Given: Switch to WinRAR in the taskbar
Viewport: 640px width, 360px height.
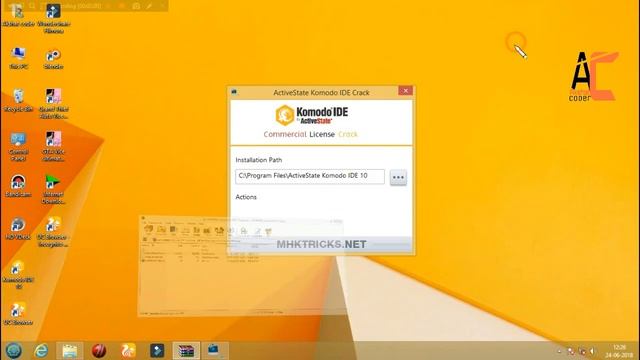Looking at the screenshot, I should (186, 351).
